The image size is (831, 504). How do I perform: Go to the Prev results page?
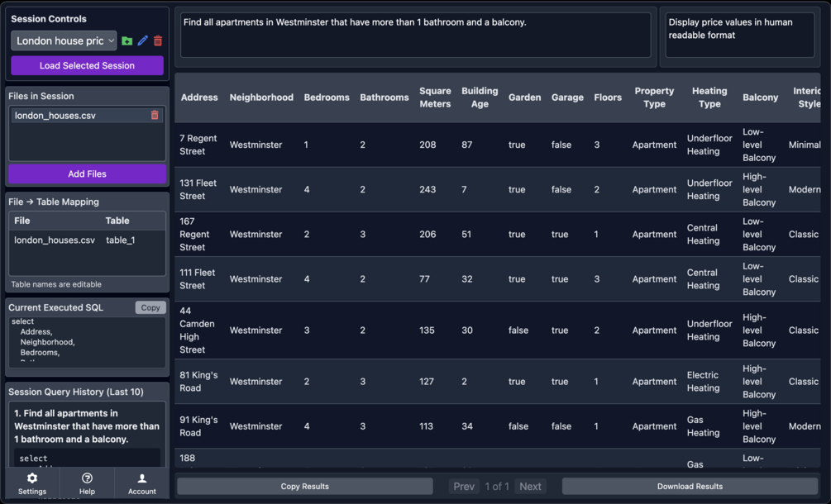click(x=464, y=487)
